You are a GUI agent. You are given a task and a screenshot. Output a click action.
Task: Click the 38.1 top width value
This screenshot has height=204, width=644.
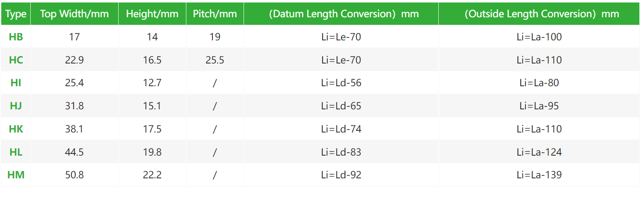tap(74, 129)
